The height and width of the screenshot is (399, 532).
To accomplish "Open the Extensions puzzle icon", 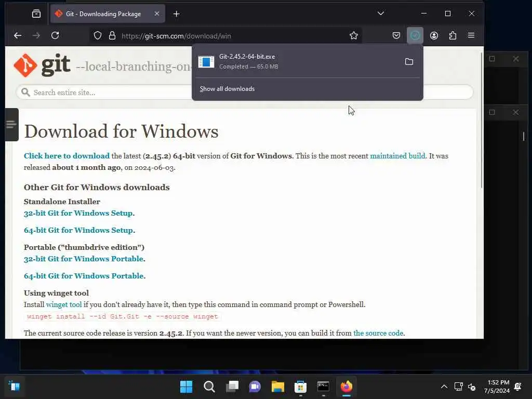I will tap(453, 35).
